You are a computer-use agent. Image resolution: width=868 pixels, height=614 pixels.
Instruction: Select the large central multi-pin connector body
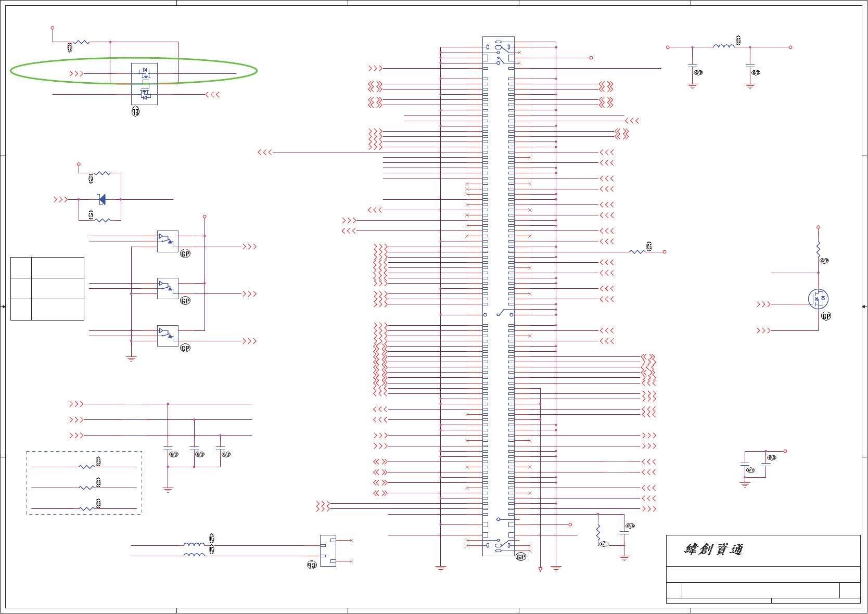[x=498, y=296]
